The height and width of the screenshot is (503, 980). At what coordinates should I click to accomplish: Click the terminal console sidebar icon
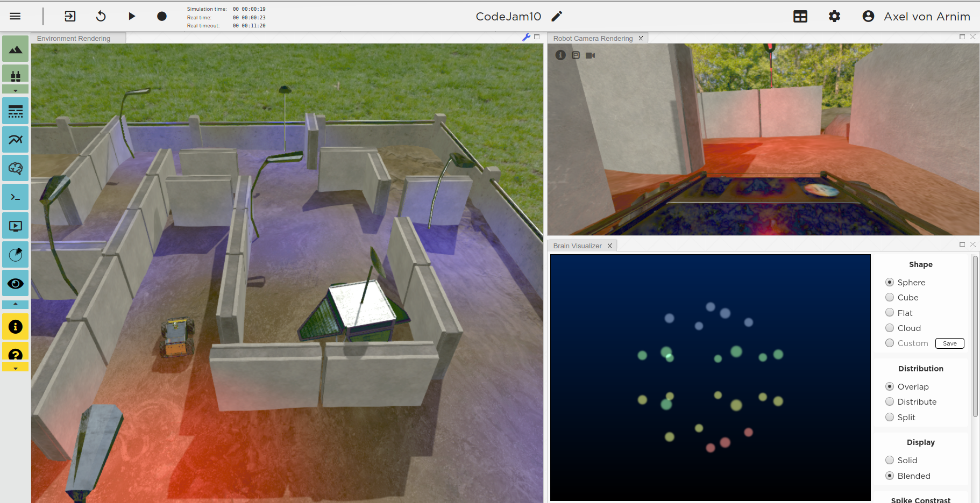pyautogui.click(x=16, y=198)
